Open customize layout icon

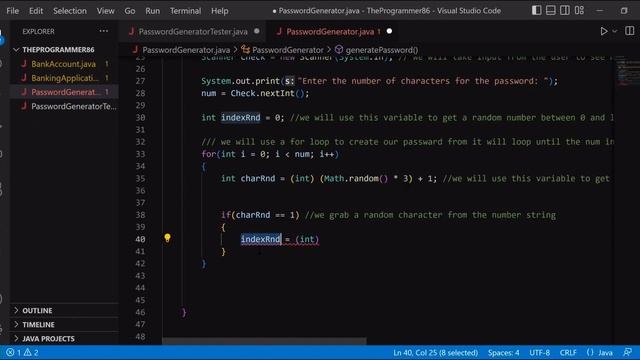(x=579, y=11)
